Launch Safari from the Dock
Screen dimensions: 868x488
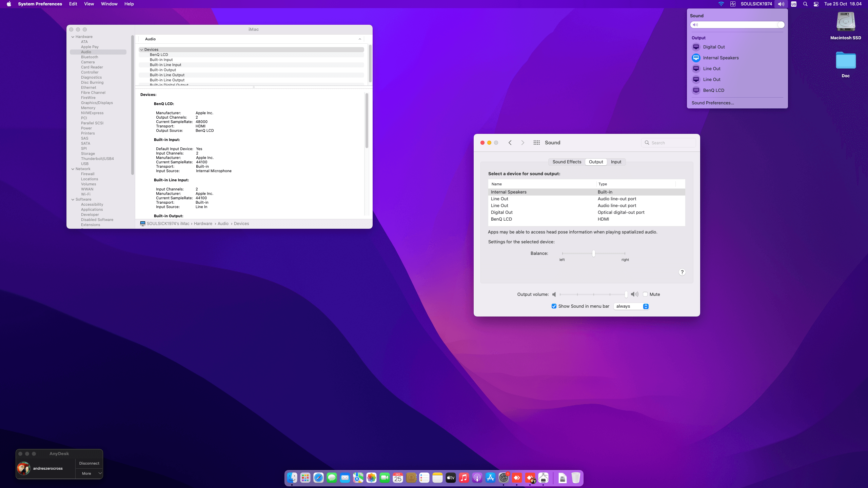(318, 478)
